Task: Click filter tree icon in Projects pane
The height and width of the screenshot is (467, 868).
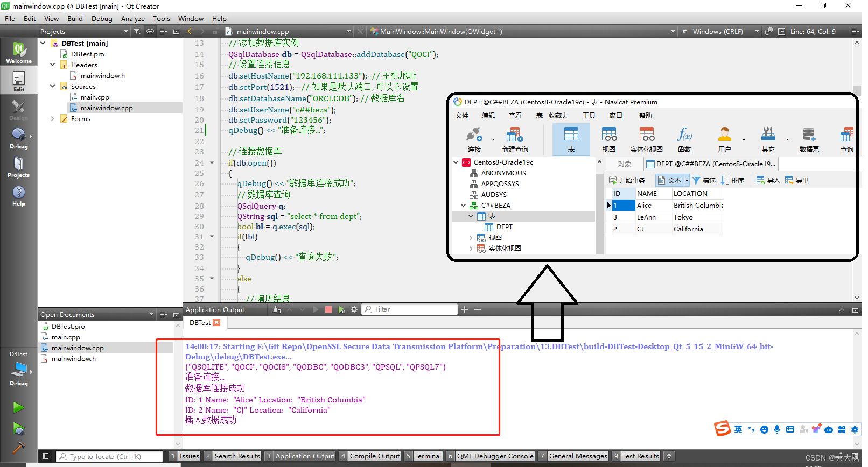Action: coord(137,31)
